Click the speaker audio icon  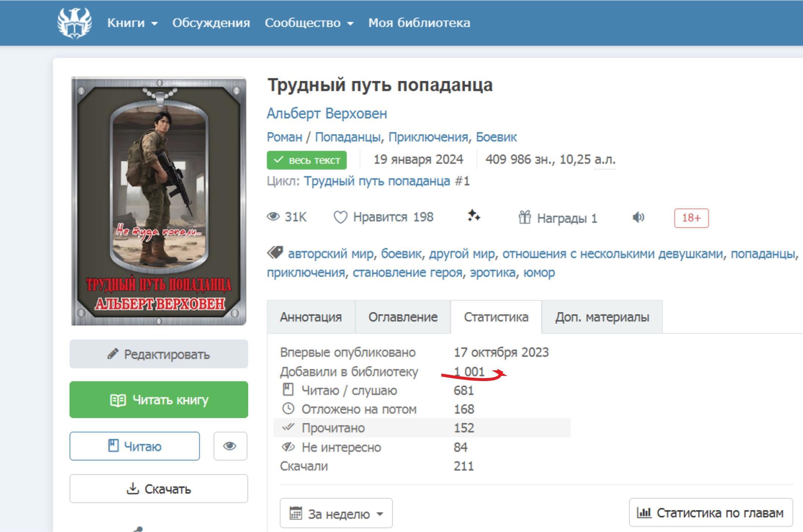pyautogui.click(x=638, y=218)
